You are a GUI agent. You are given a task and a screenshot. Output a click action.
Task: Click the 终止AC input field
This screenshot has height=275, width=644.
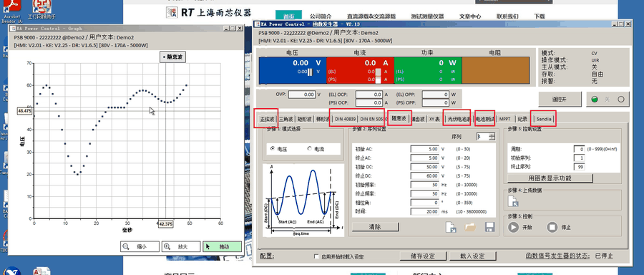click(424, 158)
